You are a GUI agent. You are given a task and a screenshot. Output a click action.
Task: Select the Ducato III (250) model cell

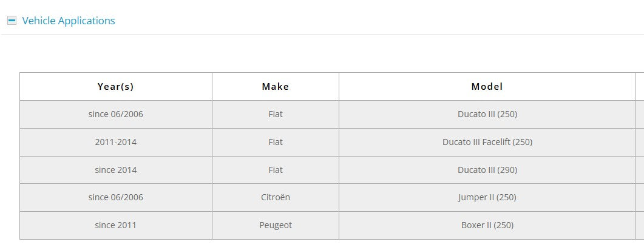coord(487,114)
